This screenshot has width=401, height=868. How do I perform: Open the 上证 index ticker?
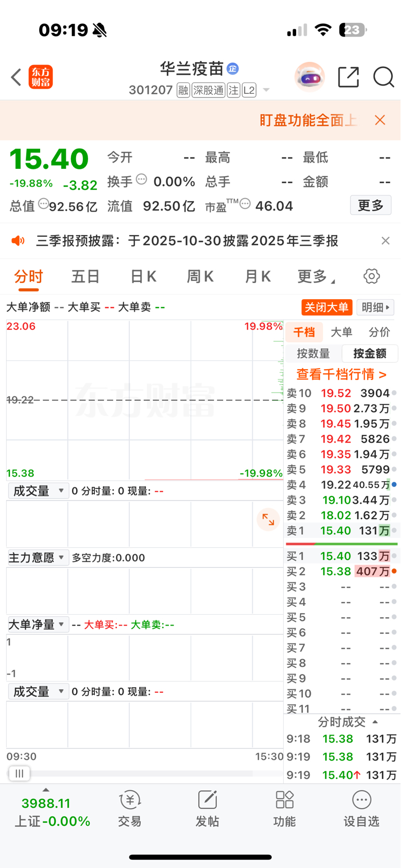click(x=52, y=812)
